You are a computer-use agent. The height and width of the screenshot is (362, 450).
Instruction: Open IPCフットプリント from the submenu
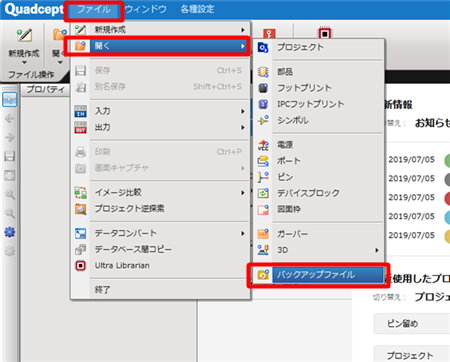(319, 104)
